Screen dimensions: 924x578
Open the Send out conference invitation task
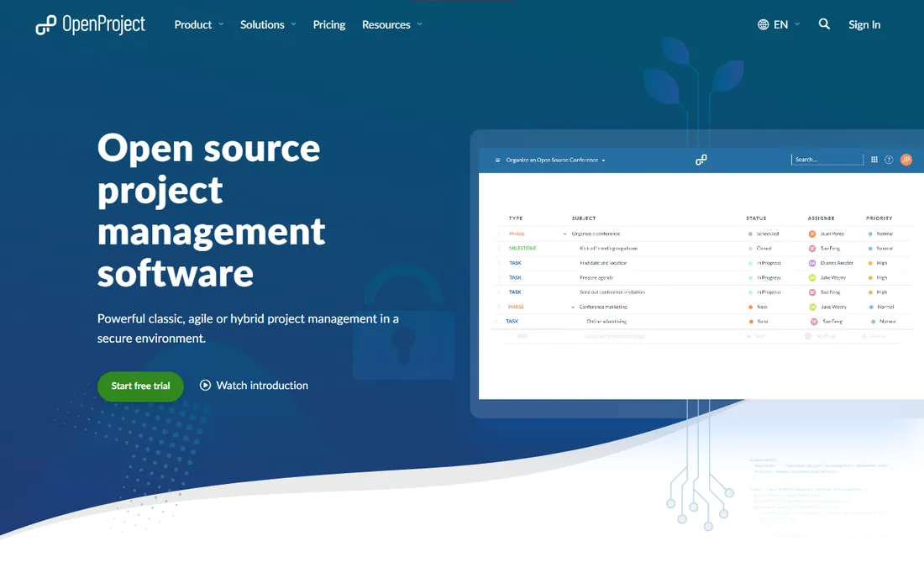612,292
